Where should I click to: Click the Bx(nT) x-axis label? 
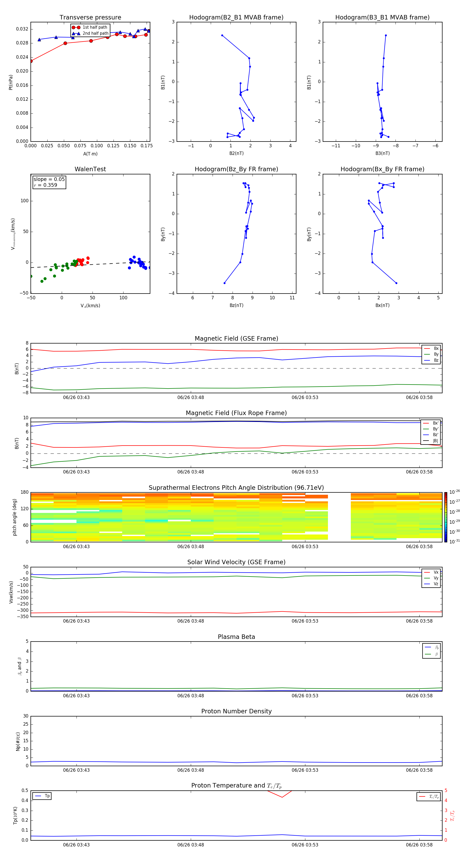click(382, 305)
